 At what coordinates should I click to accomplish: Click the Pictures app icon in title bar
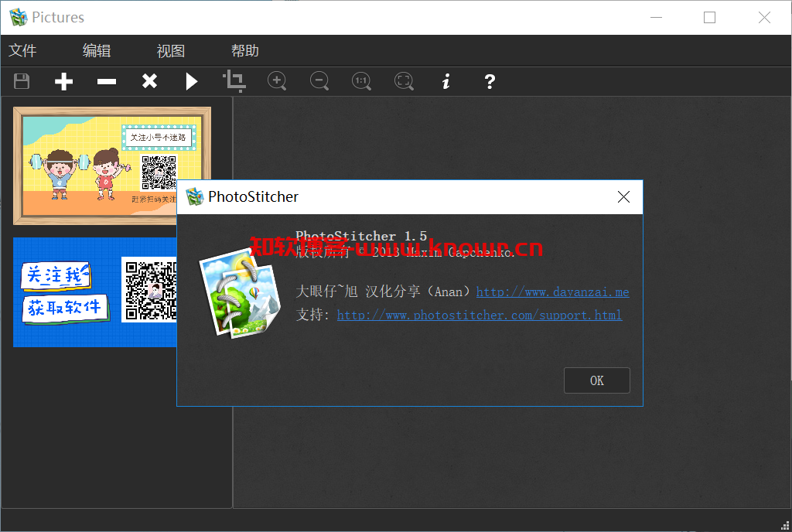(x=19, y=17)
